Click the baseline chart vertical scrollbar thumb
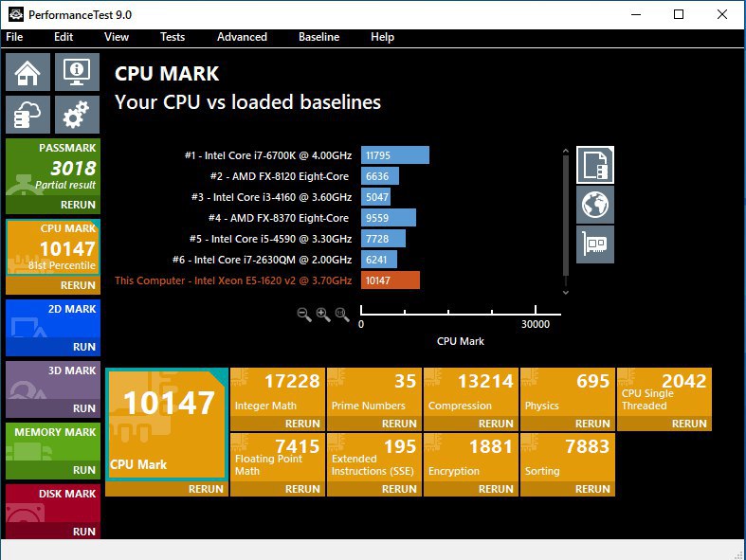Screen dimensions: 746x560 (566, 215)
